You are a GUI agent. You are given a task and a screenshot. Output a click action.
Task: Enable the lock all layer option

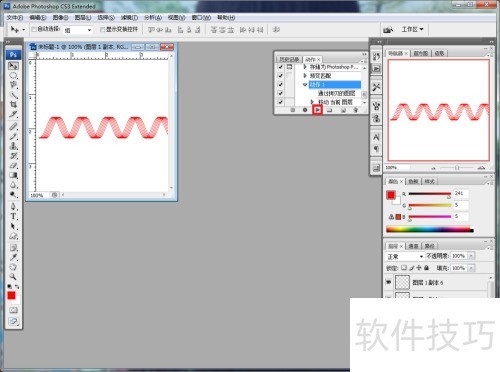tap(426, 268)
